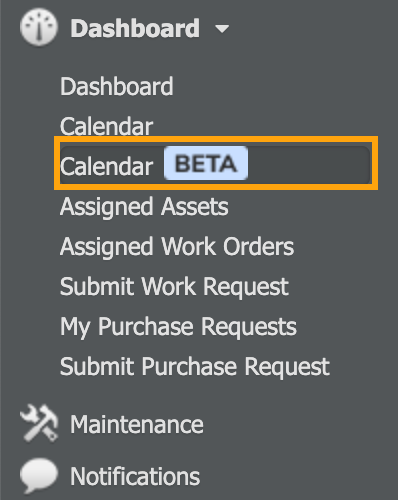This screenshot has width=398, height=500.
Task: Show My Purchase Requests
Action: tap(178, 327)
